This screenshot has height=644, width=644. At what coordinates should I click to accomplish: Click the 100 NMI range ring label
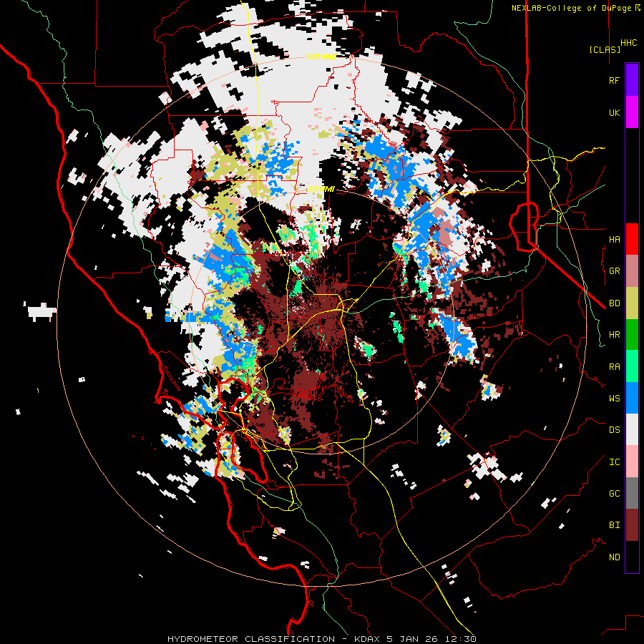click(321, 57)
